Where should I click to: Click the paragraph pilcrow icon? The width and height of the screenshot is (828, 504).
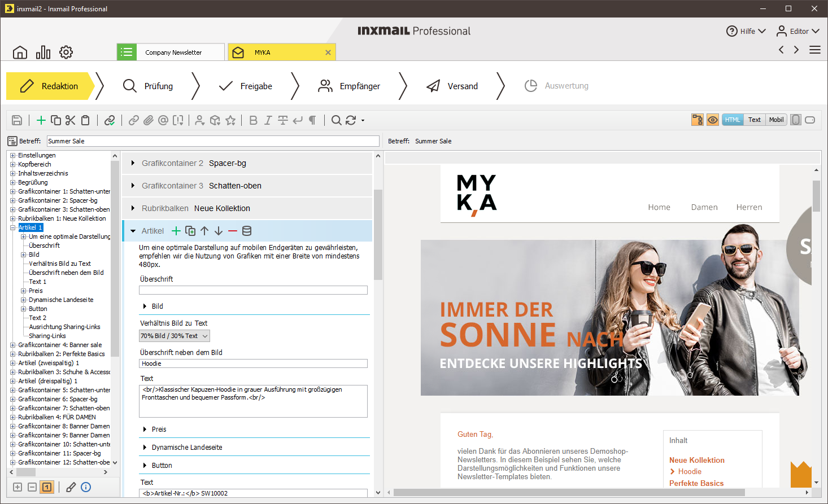312,120
